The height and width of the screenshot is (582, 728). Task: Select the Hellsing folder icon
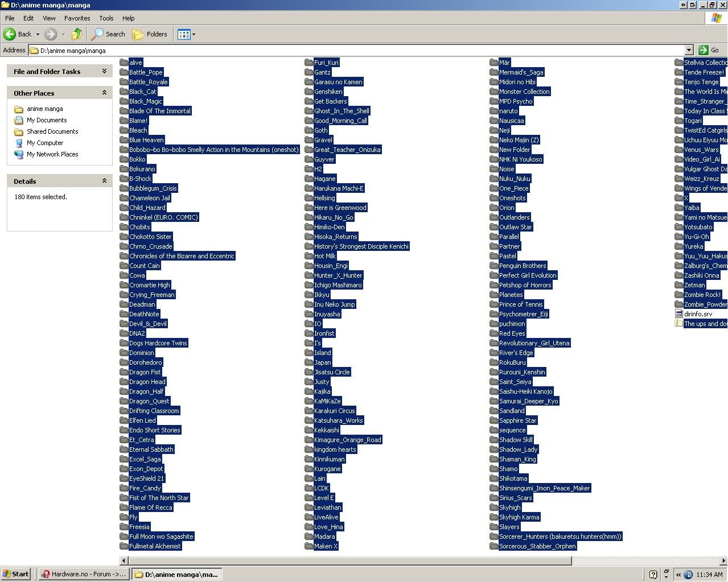(x=309, y=198)
